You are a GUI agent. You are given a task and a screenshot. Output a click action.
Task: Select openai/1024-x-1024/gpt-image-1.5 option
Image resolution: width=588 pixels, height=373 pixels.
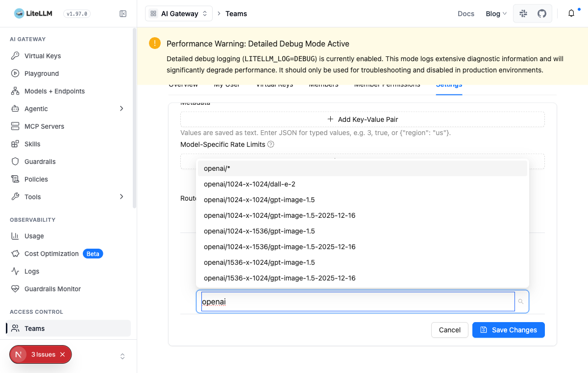[x=363, y=200]
